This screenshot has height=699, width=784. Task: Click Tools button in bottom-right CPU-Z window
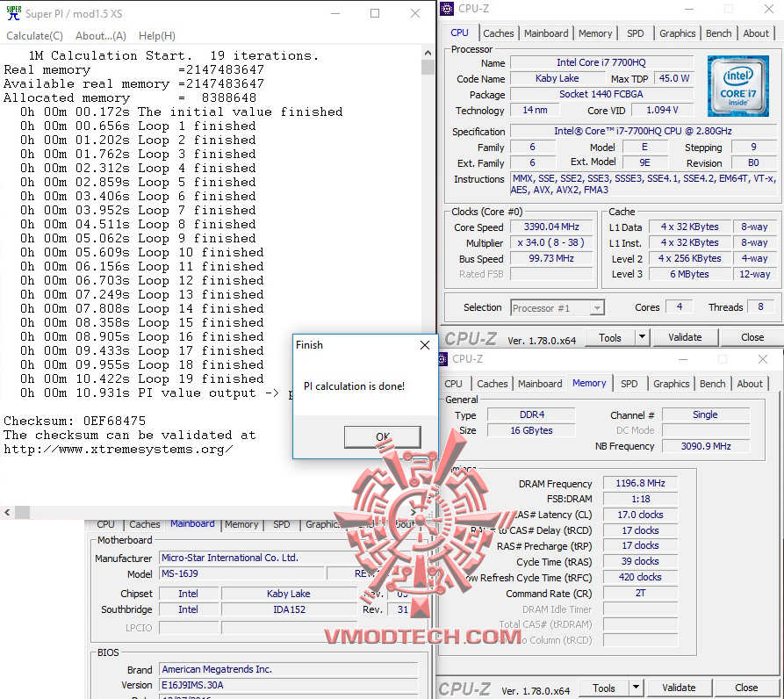click(x=604, y=688)
